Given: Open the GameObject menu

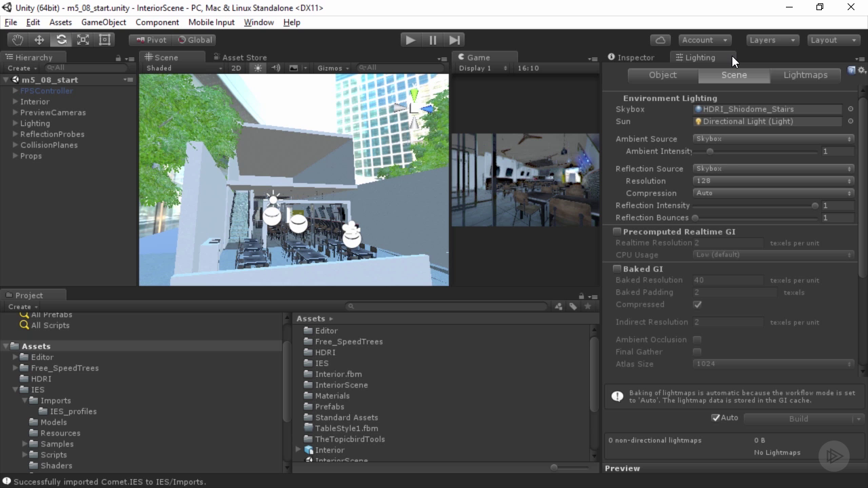Looking at the screenshot, I should (x=104, y=22).
